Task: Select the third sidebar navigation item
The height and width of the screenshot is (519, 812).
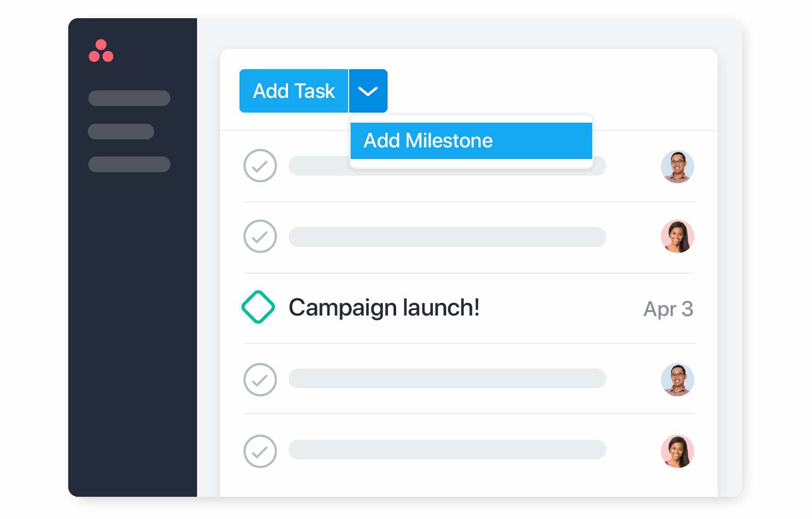Action: point(129,164)
